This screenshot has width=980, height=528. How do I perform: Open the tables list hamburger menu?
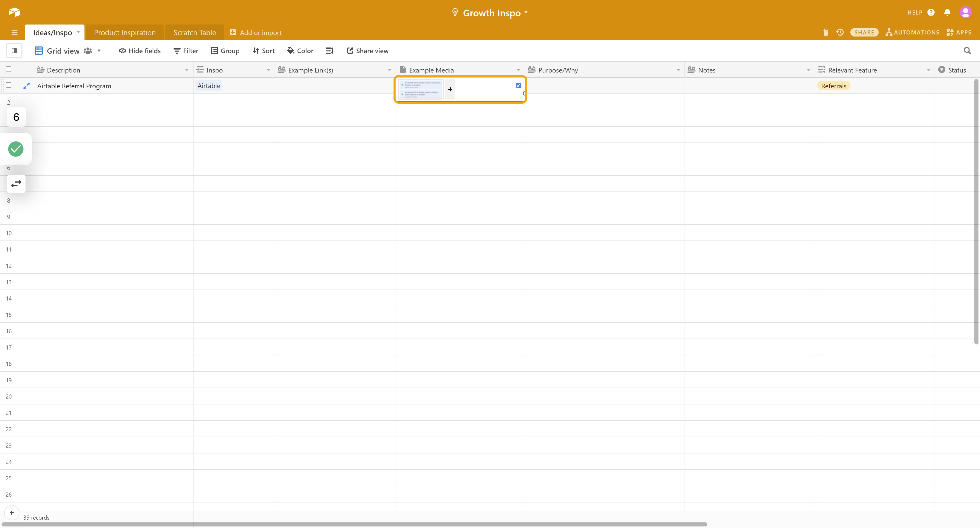(x=15, y=32)
